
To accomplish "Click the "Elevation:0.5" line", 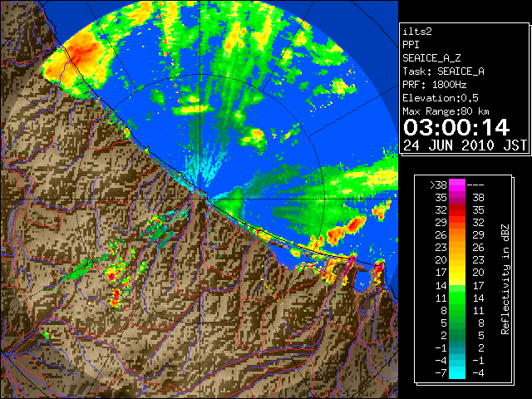I will click(x=441, y=98).
